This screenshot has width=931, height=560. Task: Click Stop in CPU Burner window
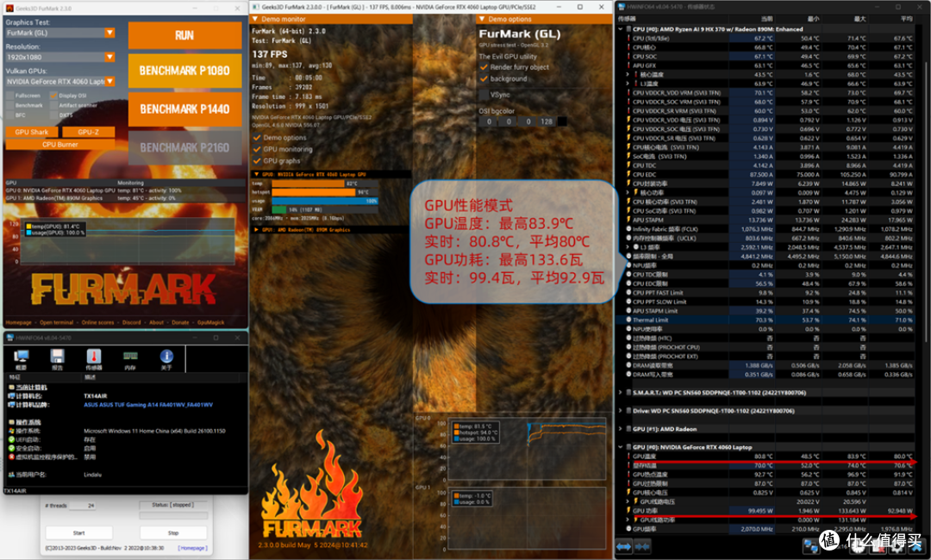click(x=172, y=532)
